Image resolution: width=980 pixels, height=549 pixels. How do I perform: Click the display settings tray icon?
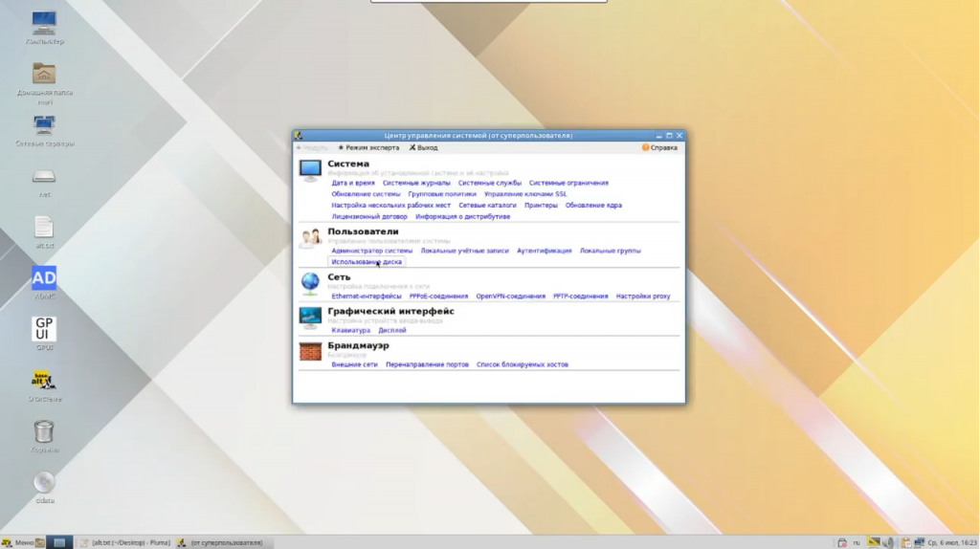tap(874, 541)
